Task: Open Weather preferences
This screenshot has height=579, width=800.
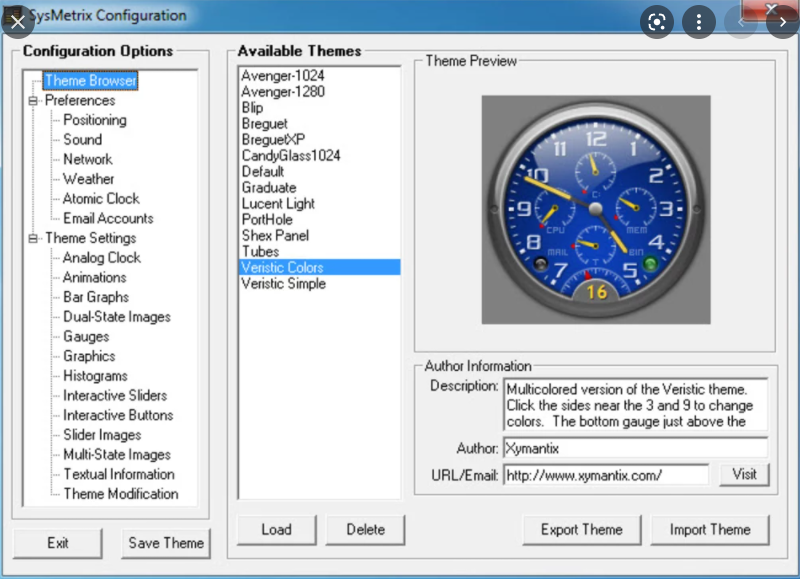Action: pyautogui.click(x=89, y=179)
